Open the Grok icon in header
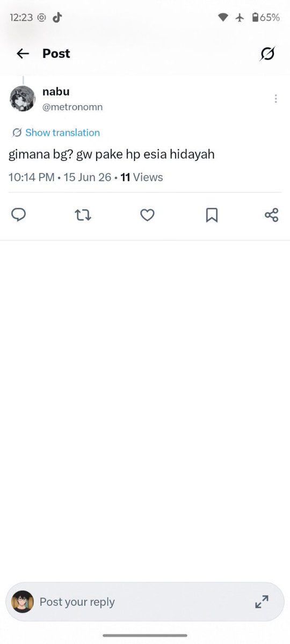 click(x=267, y=54)
